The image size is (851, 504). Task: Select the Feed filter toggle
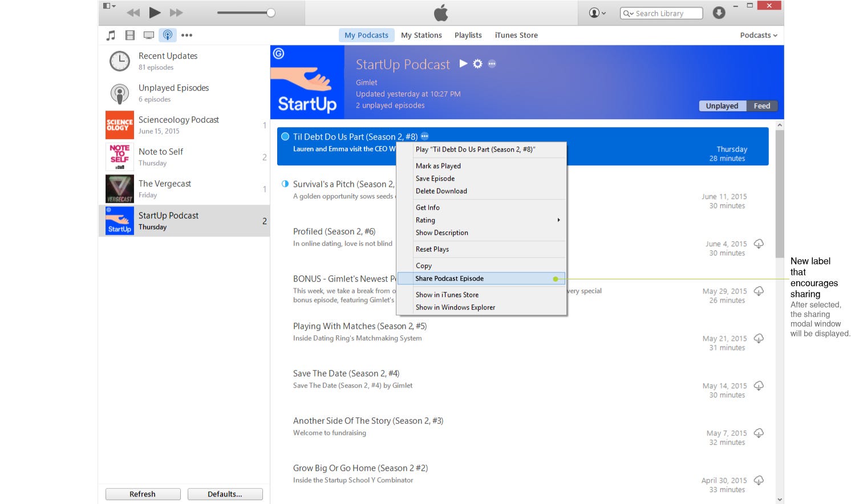coord(762,106)
